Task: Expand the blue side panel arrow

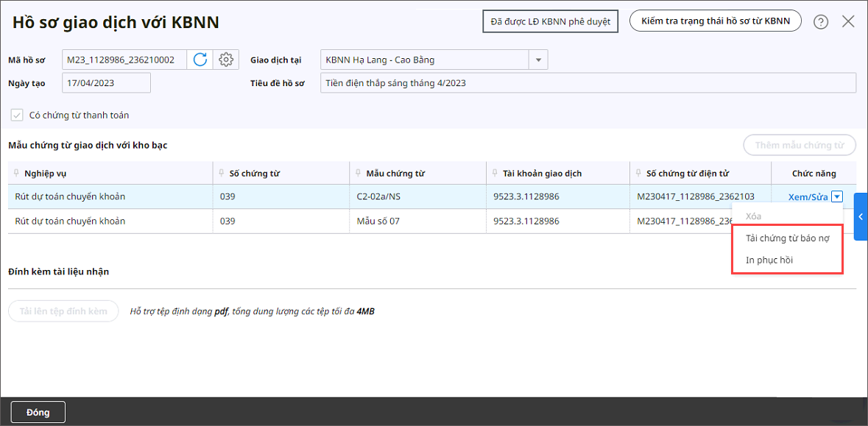Action: 860,217
